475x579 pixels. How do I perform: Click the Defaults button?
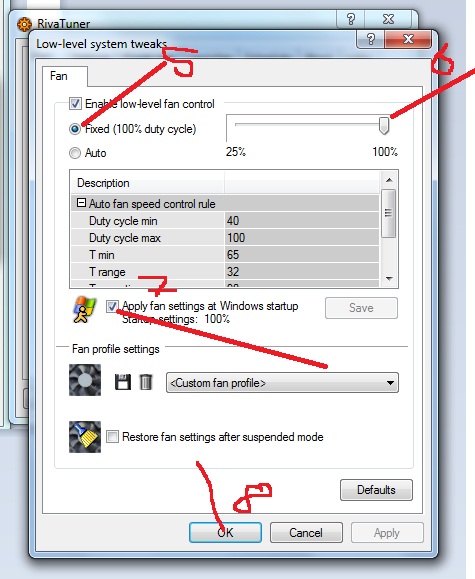376,490
